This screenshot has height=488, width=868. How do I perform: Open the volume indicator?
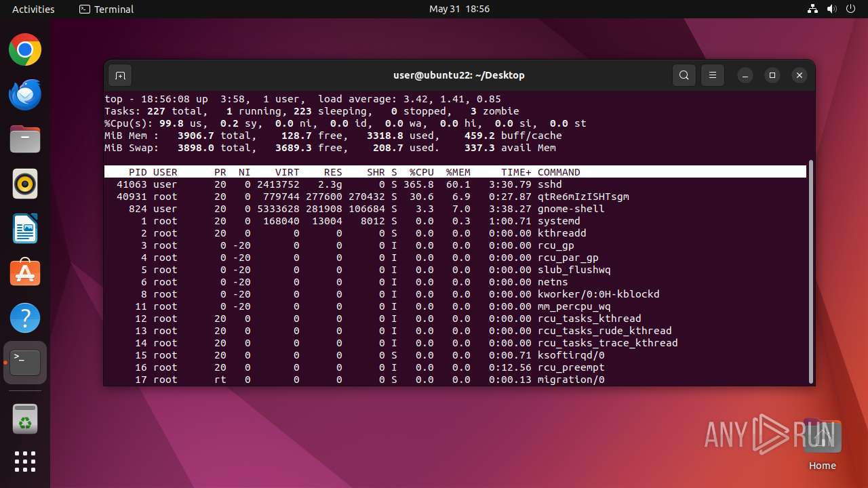(x=831, y=9)
